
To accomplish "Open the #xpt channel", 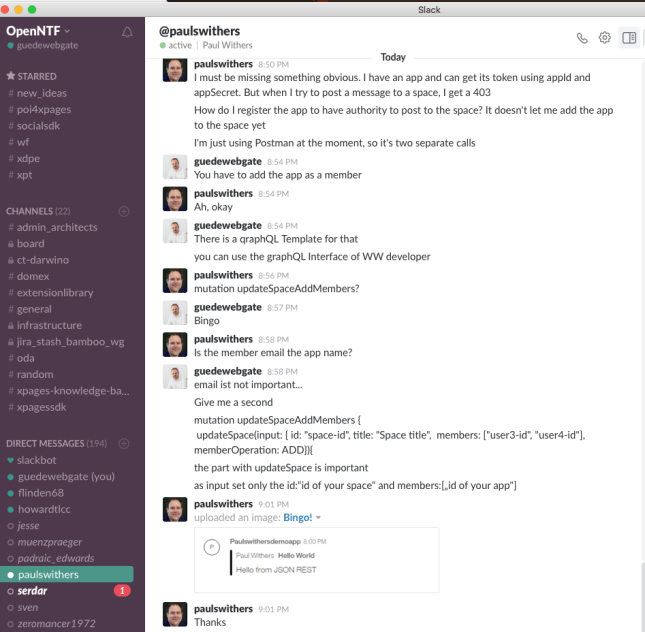I will click(x=20, y=175).
